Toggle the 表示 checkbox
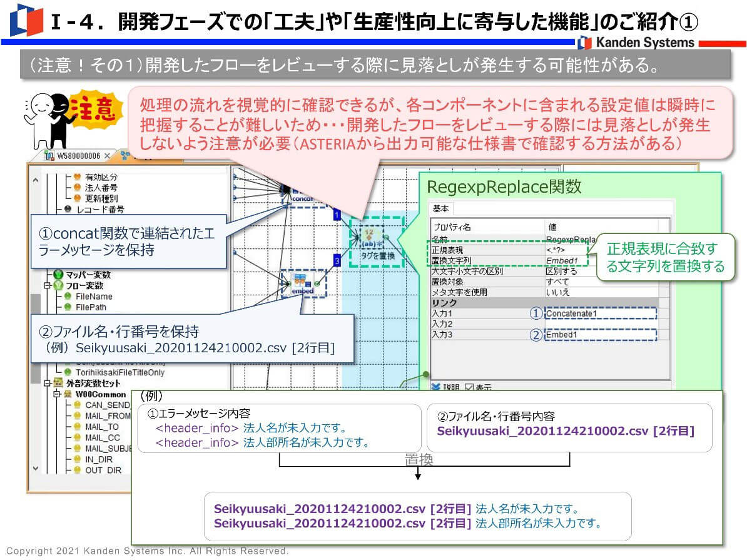 [469, 387]
